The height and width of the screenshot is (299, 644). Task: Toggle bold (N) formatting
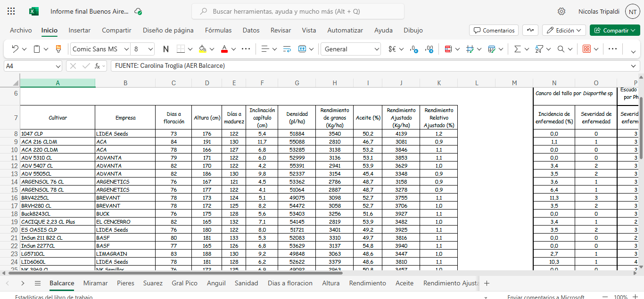click(166, 49)
